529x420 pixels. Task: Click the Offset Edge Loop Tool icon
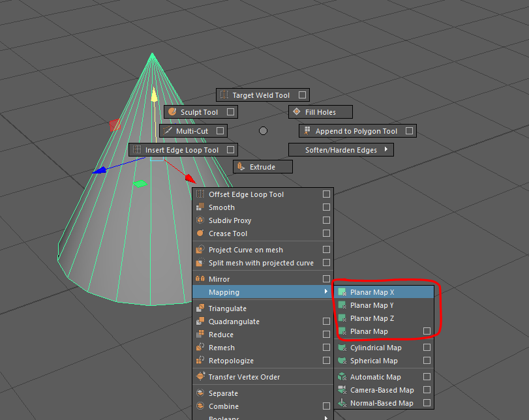[x=200, y=194]
